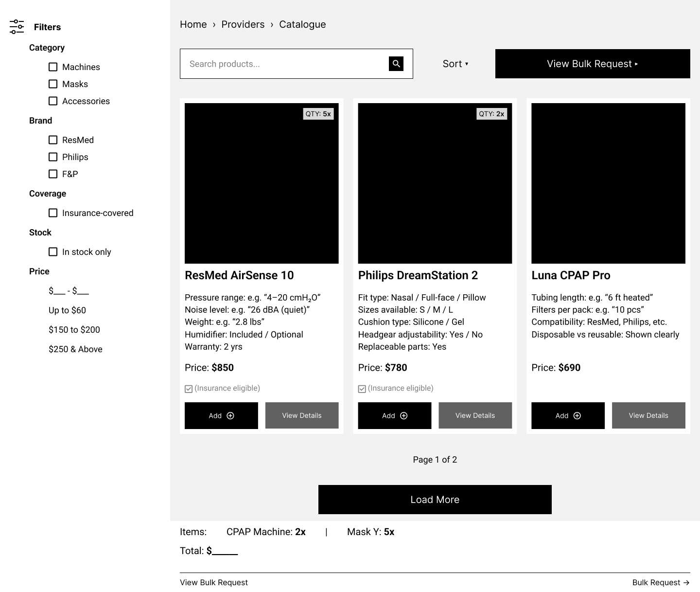The image size is (700, 592).
Task: Click the ResMed AirSense 10 title
Action: coord(239,275)
